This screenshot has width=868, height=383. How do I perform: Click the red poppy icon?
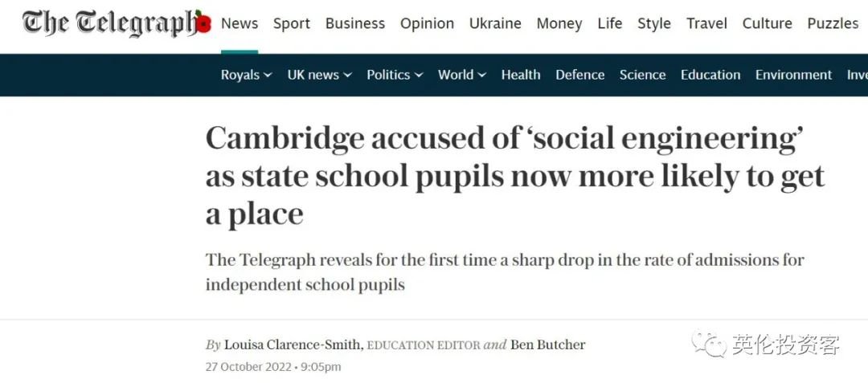203,23
